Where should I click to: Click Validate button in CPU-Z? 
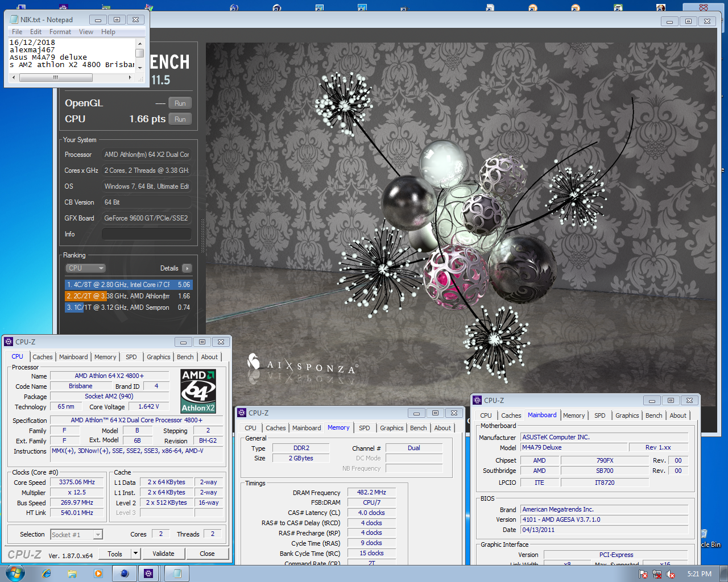[163, 554]
